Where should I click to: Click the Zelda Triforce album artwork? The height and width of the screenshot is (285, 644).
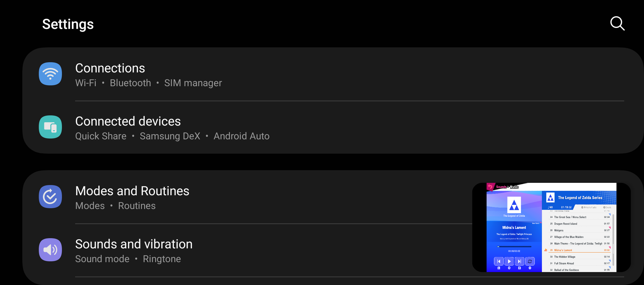pos(514,205)
